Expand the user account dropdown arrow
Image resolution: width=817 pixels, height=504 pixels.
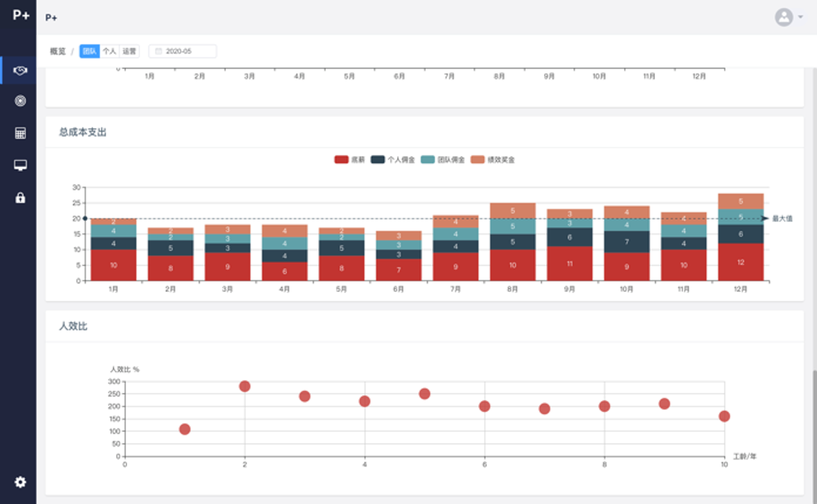point(801,17)
